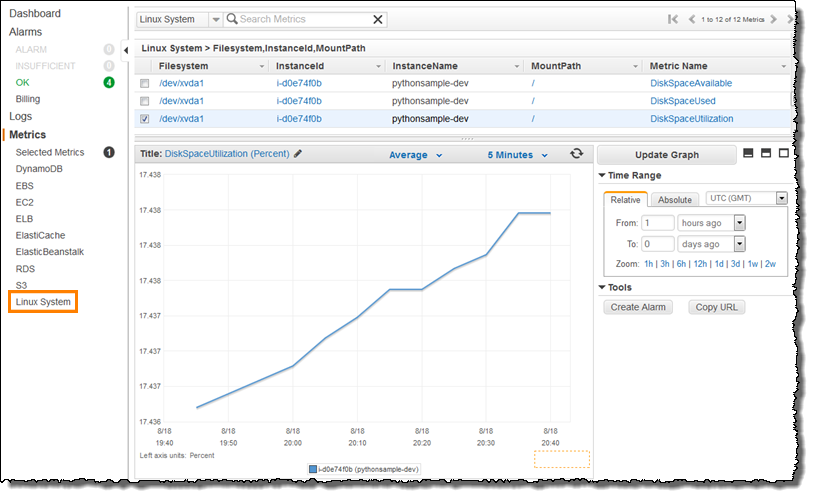815x498 pixels.
Task: Collapse the left navigation pane arrow
Action: click(x=125, y=49)
